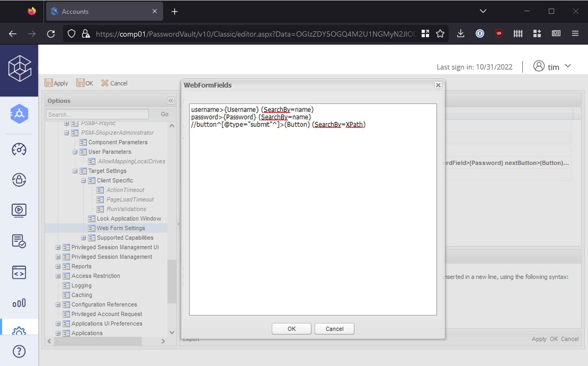The height and width of the screenshot is (366, 588).
Task: Open the reports bar chart sidebar icon
Action: click(x=19, y=303)
